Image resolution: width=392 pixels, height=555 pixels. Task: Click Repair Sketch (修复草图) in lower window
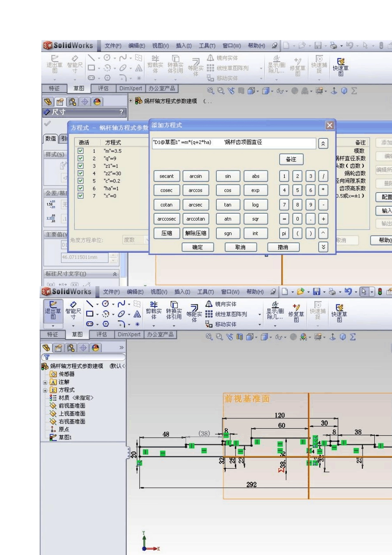[296, 313]
